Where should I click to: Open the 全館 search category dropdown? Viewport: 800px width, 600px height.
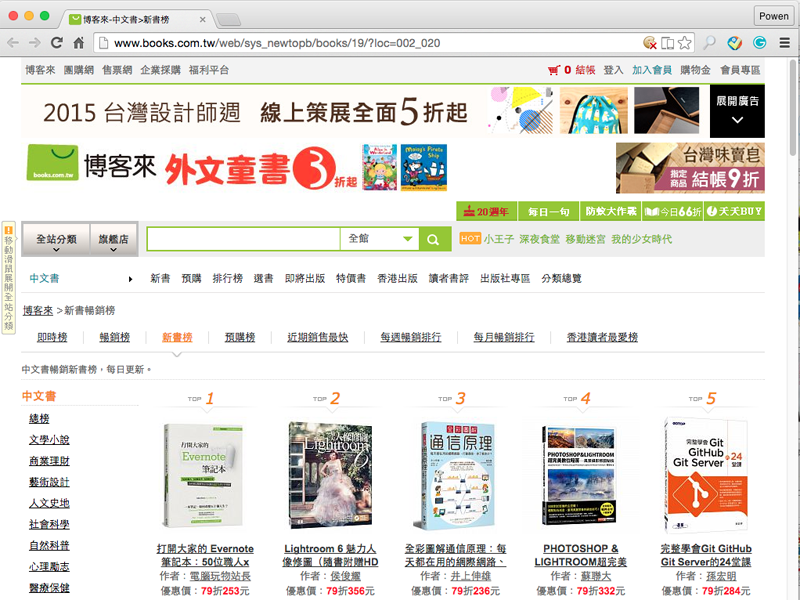tap(380, 239)
